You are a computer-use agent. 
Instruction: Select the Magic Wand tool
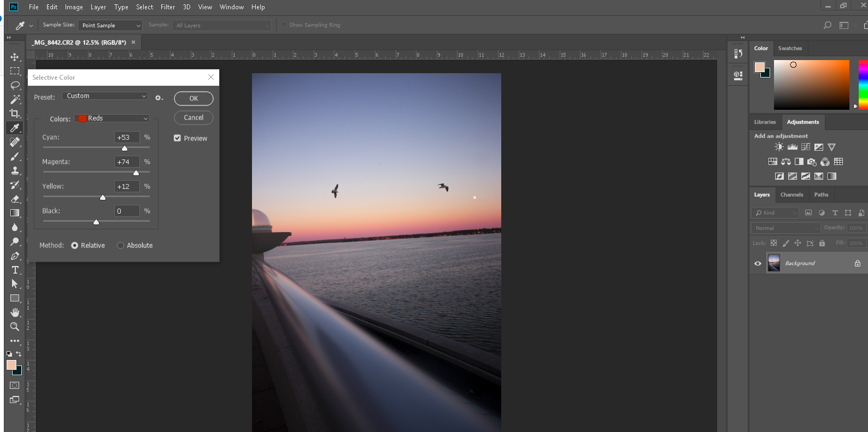[15, 99]
